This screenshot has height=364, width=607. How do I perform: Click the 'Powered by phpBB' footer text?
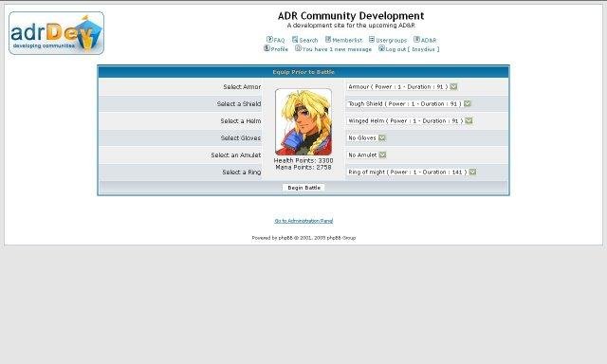point(303,238)
